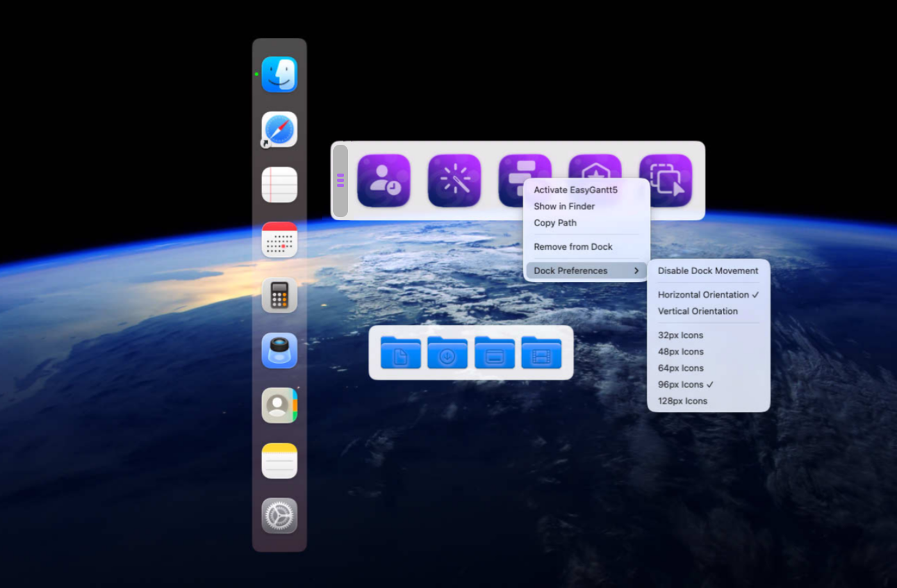Launch the Calculator app icon
This screenshot has height=588, width=897.
tap(279, 295)
